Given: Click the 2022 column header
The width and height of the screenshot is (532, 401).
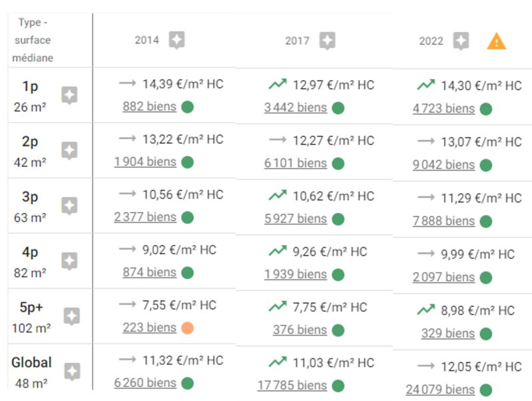Looking at the screenshot, I should tap(431, 41).
